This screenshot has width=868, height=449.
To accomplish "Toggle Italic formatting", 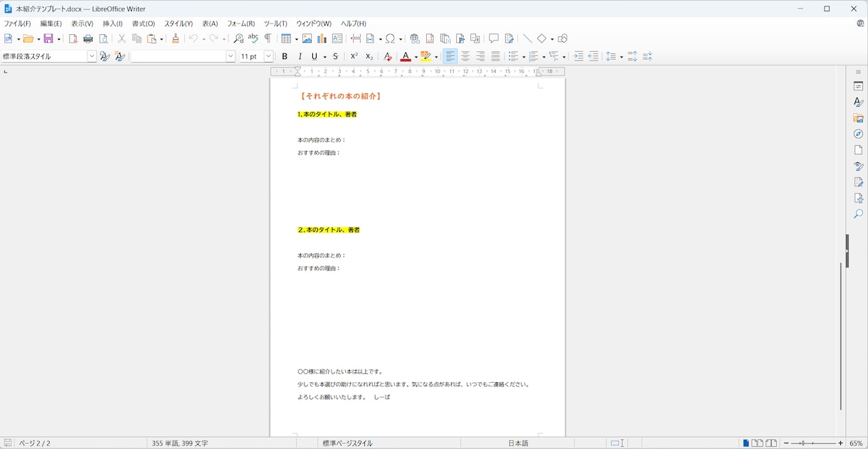I will tap(300, 57).
